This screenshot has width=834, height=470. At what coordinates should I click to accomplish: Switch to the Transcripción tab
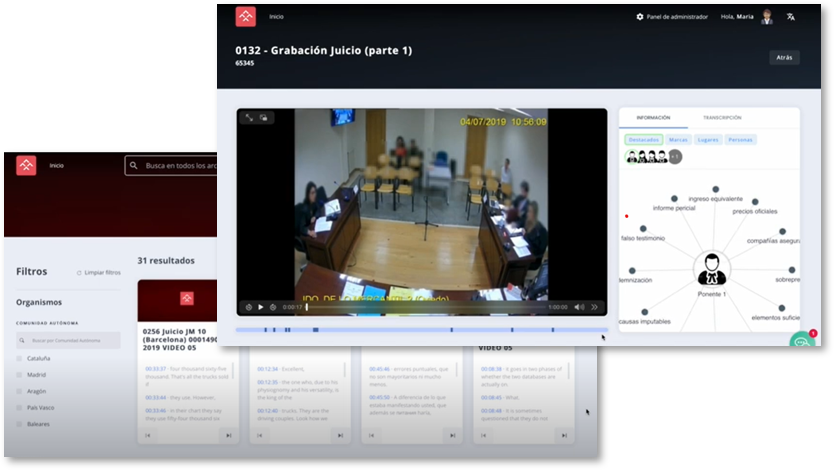722,118
